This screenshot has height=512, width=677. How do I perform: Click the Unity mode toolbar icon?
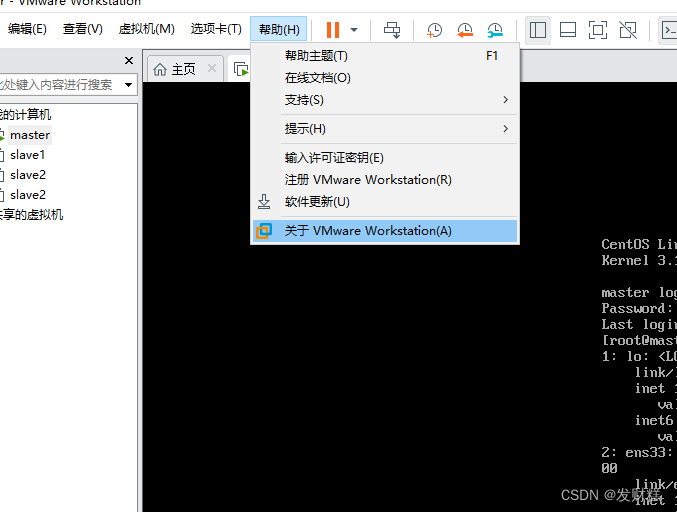pyautogui.click(x=628, y=30)
